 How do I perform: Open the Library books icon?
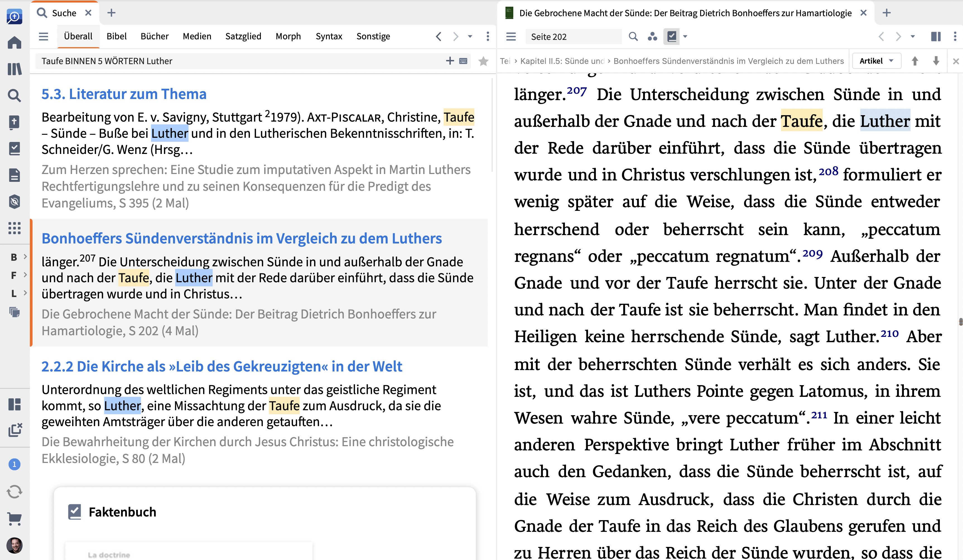pyautogui.click(x=15, y=69)
